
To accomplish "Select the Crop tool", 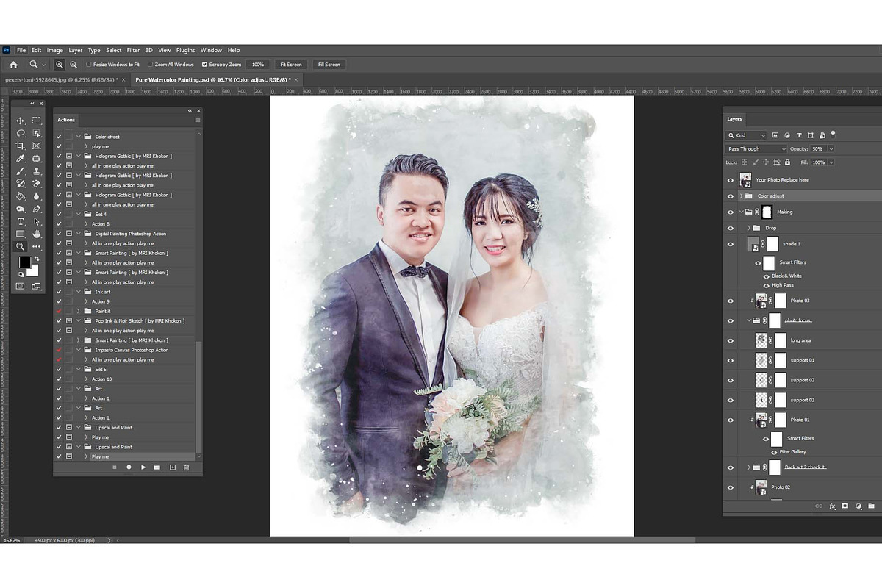I will coord(21,146).
